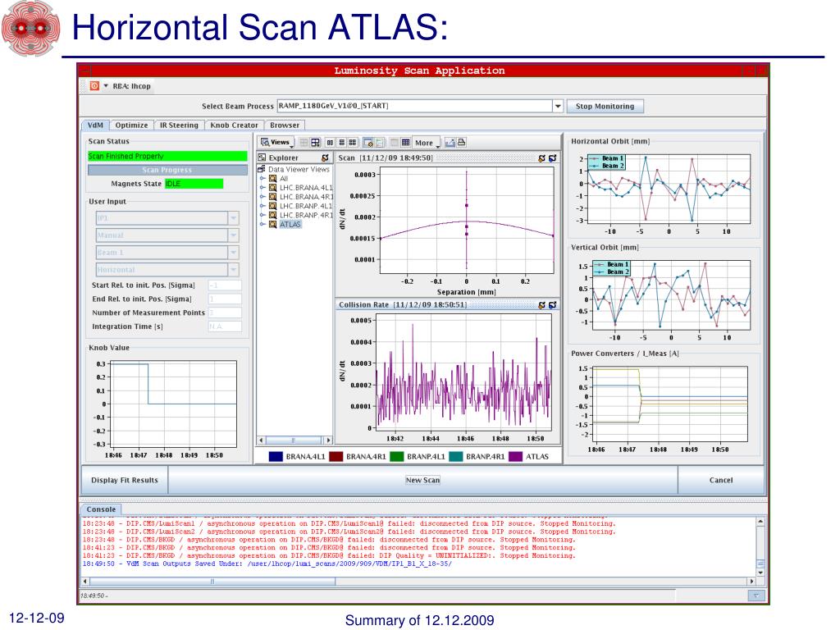
Task: Click the mixed split layout icon
Action: pyautogui.click(x=316, y=143)
